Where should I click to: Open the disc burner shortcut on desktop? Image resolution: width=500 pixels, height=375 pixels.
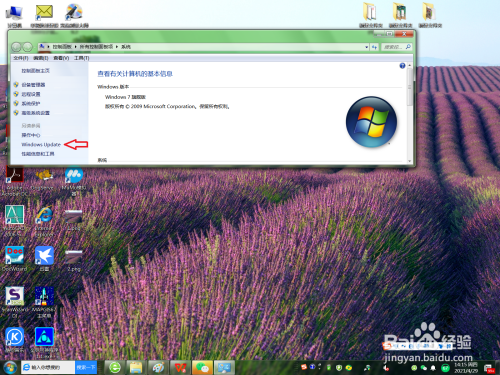74,16
